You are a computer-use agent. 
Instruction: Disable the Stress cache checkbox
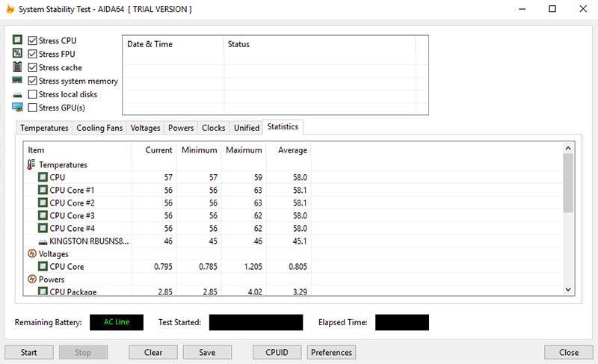(x=32, y=67)
